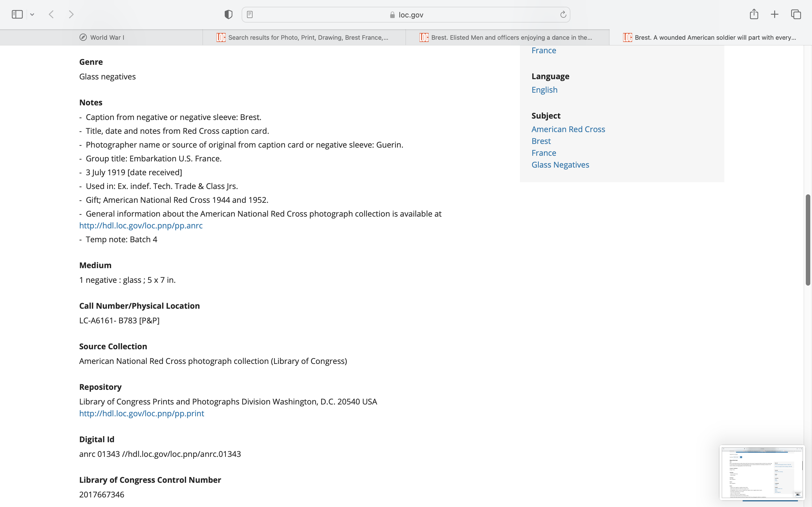Switch to the World War I tab
812x507 pixels.
tap(102, 37)
